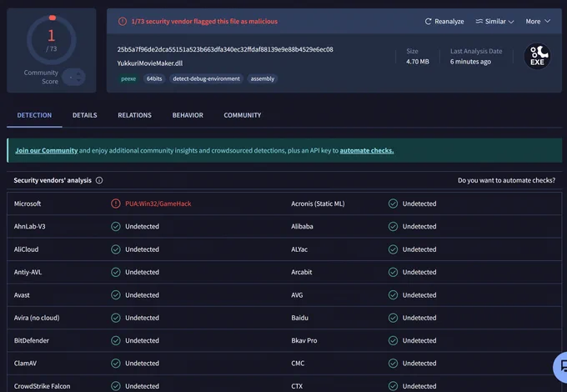Image resolution: width=567 pixels, height=392 pixels.
Task: Open the Similar dropdown menu
Action: click(x=494, y=22)
